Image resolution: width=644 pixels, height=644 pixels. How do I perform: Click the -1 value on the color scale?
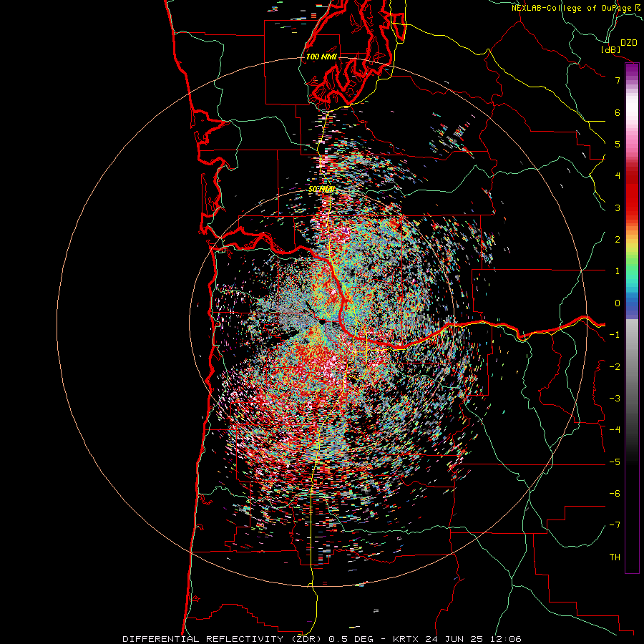click(615, 335)
